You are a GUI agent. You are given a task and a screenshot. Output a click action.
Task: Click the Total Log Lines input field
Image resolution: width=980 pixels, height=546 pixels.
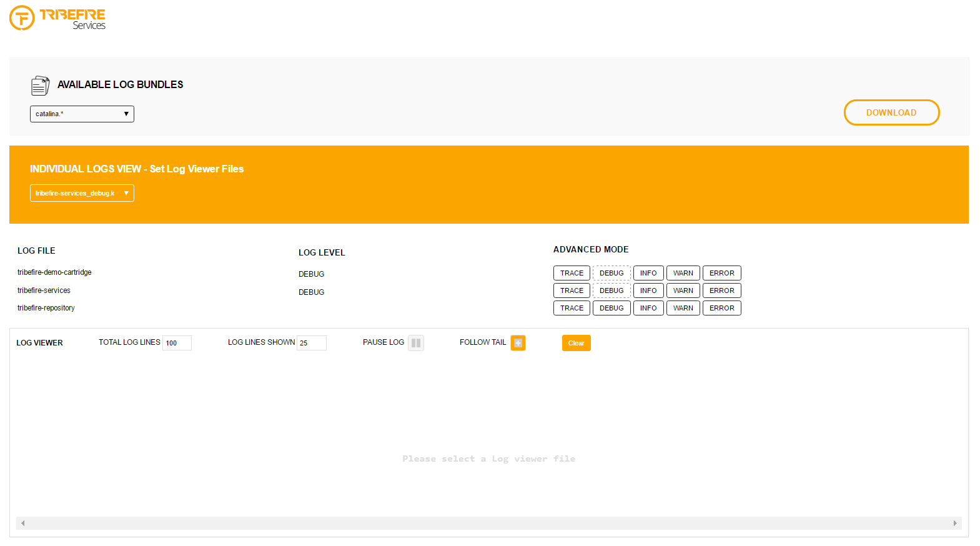[x=177, y=343]
